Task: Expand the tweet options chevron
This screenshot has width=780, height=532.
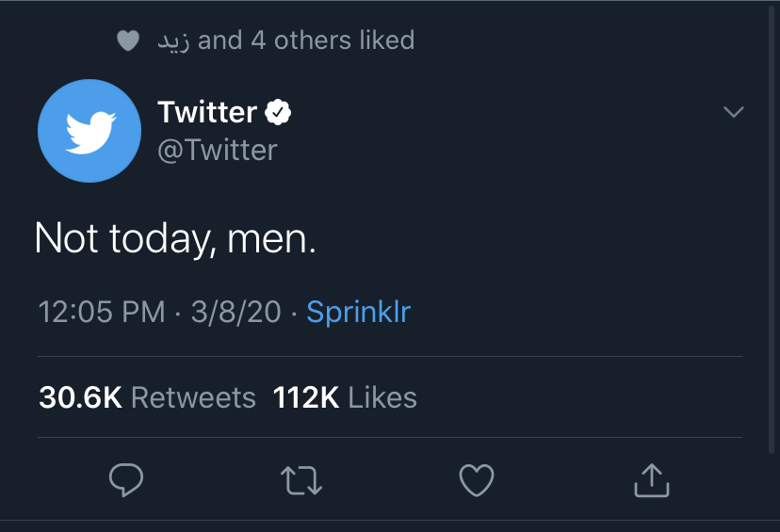Action: [x=733, y=113]
